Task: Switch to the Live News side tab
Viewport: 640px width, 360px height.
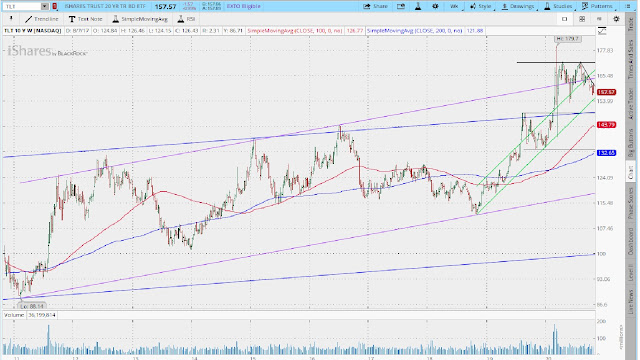Action: coord(631,302)
